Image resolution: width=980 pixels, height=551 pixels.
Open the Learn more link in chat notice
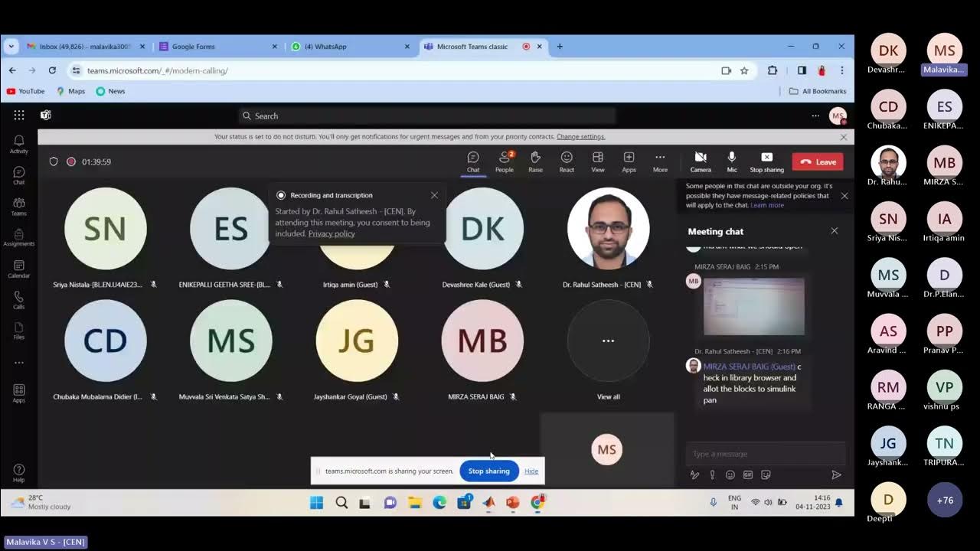(767, 205)
